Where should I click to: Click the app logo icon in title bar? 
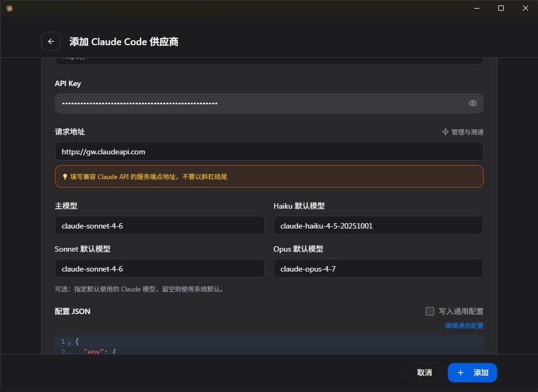pos(9,8)
